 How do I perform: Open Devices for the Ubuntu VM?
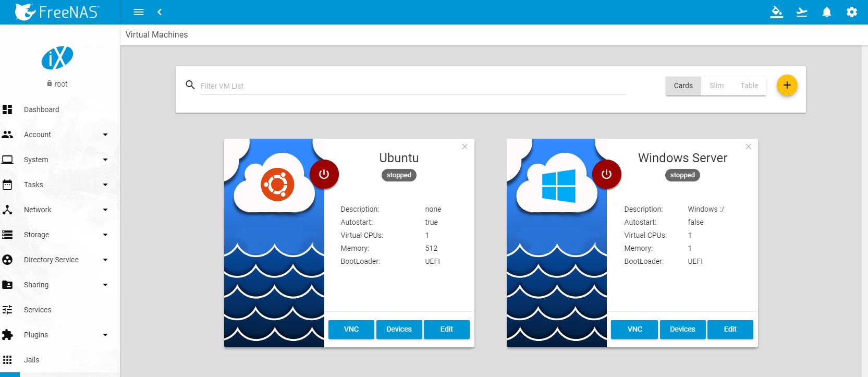tap(399, 329)
